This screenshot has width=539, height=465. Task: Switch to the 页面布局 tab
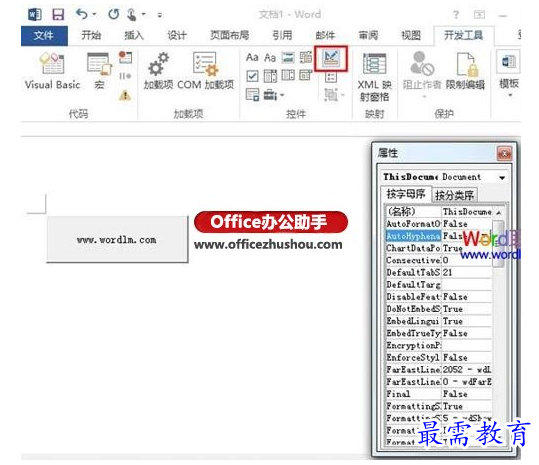point(230,35)
